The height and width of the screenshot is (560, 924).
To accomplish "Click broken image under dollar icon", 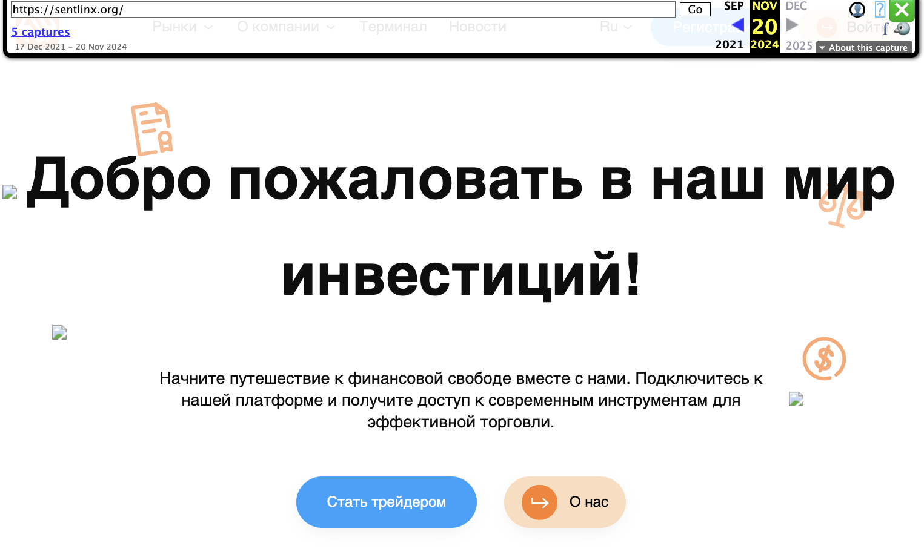I will (796, 399).
